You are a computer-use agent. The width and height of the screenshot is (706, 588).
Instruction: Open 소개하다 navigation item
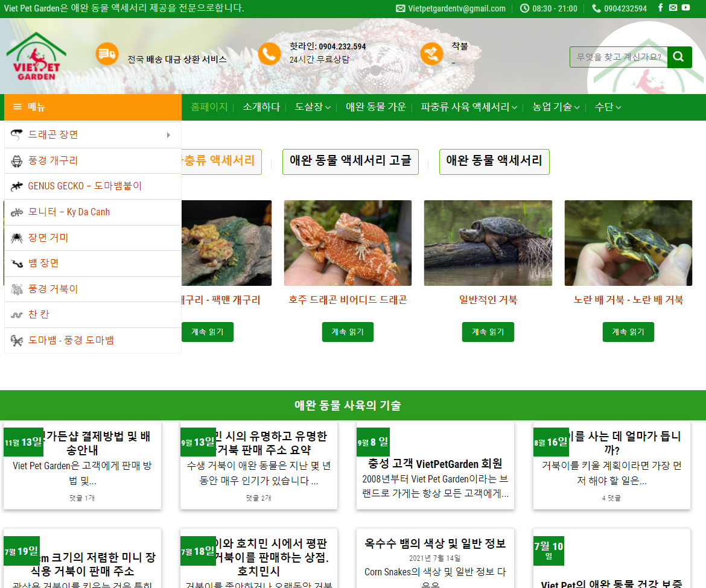(261, 107)
